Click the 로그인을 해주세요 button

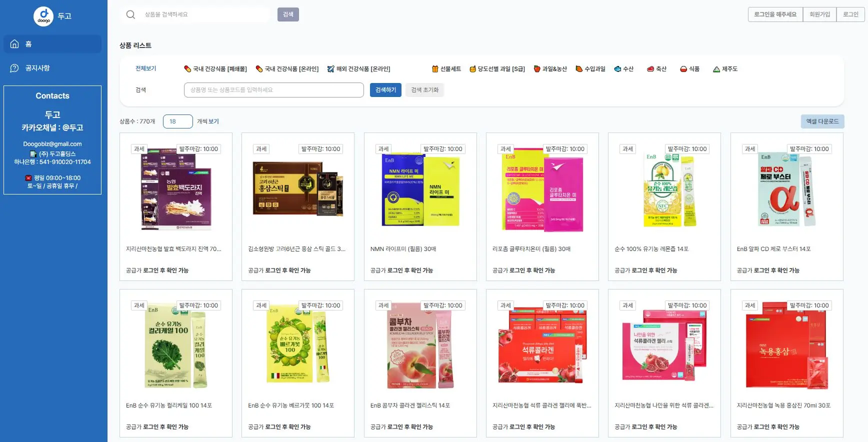coord(775,14)
